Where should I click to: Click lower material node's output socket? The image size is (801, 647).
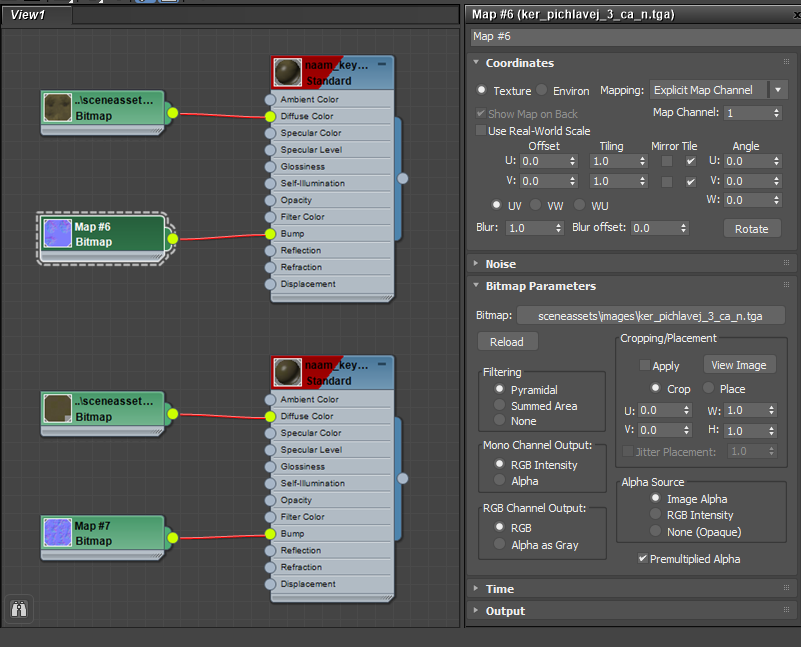coord(403,478)
